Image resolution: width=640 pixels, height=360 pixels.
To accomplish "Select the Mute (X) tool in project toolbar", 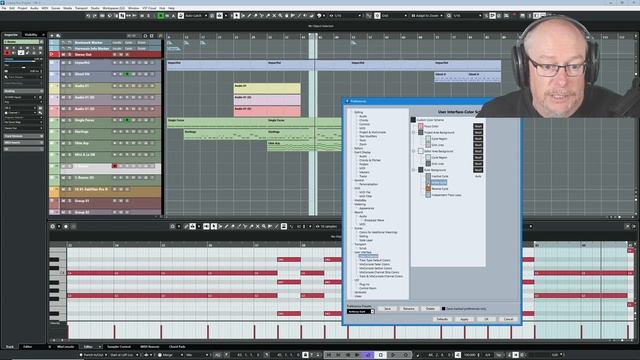I will click(x=274, y=16).
